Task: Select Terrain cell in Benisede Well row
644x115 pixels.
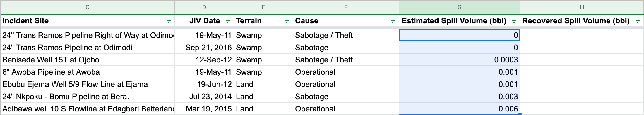Action: (x=263, y=60)
